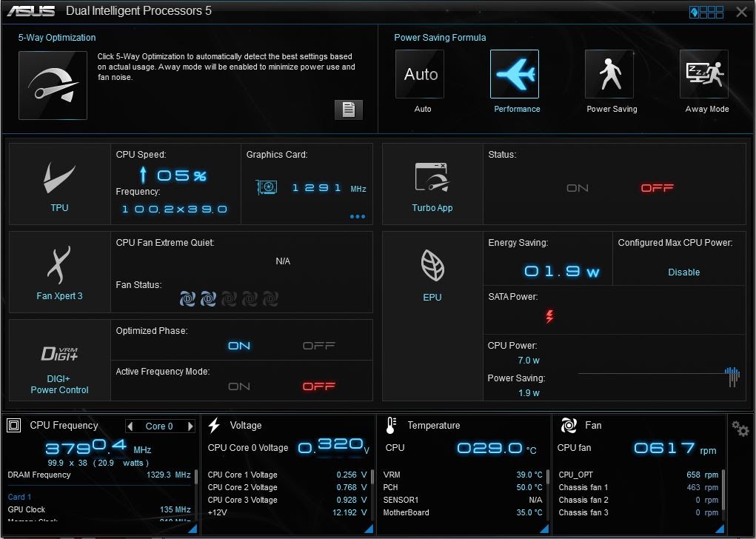The width and height of the screenshot is (756, 539).
Task: Select next CPU core with right arrow
Action: coord(190,426)
